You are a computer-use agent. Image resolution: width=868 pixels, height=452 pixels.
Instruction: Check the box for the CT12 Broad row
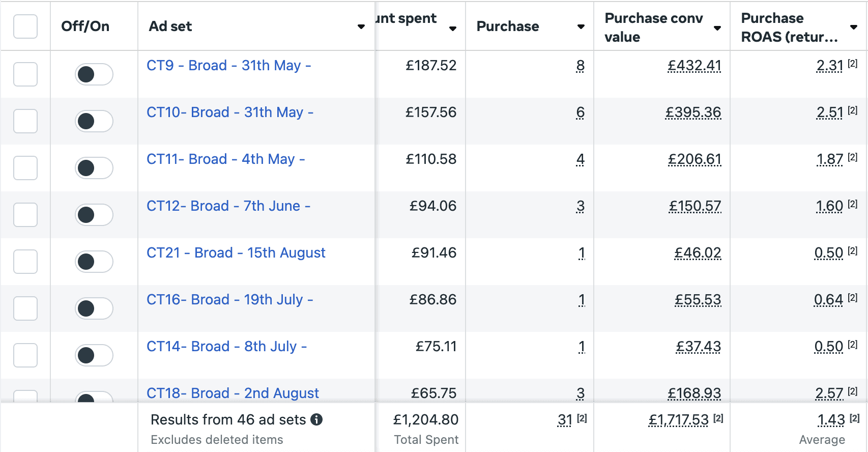[25, 215]
